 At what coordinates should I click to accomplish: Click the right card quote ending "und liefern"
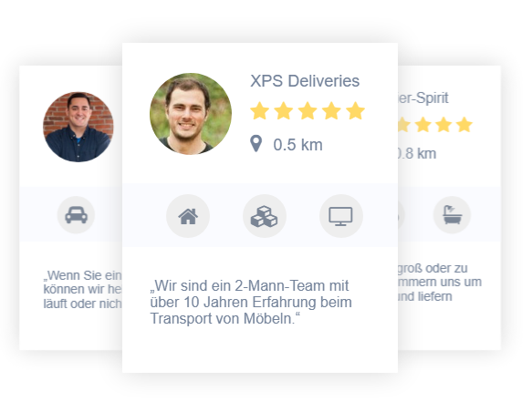(440, 282)
